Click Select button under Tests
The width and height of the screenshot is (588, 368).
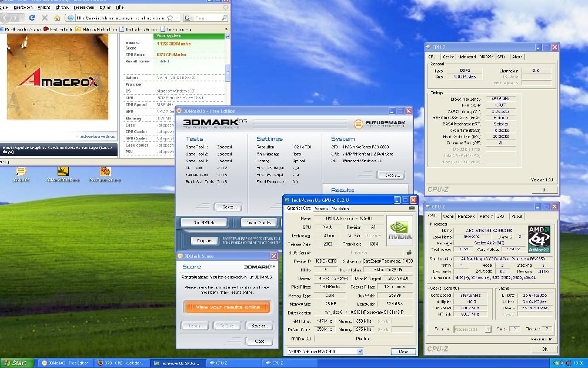click(x=228, y=207)
